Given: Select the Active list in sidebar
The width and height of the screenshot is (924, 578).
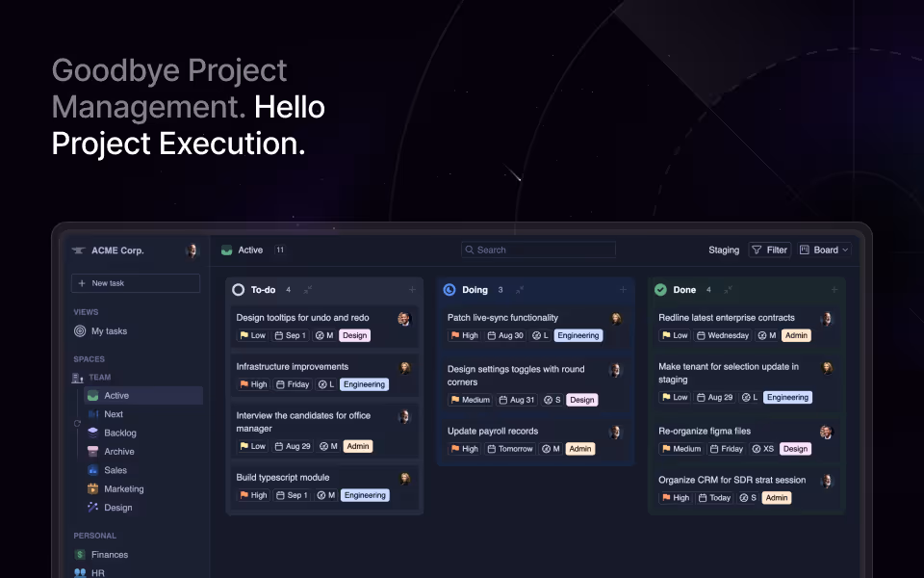Looking at the screenshot, I should (143, 395).
